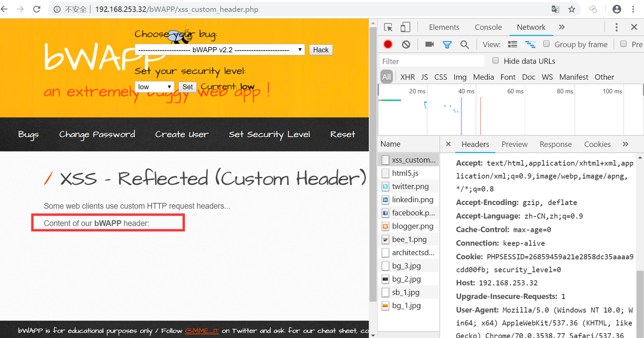Close the DevTools panel
The height and width of the screenshot is (338, 644).
point(634,27)
